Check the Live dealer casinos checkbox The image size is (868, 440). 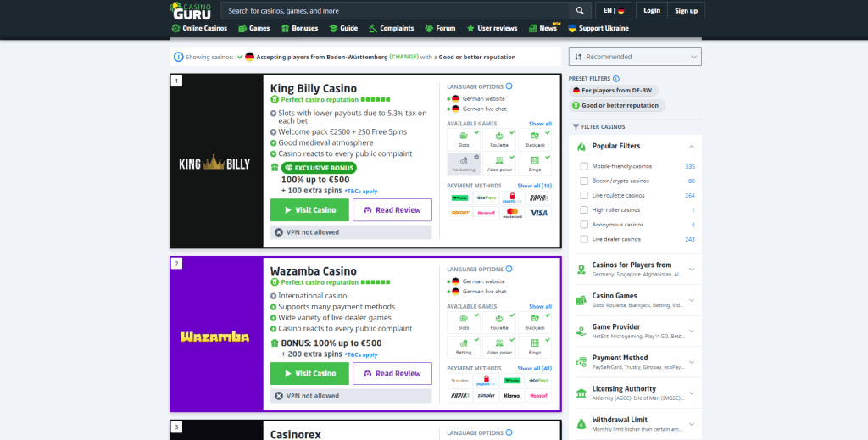pos(584,239)
